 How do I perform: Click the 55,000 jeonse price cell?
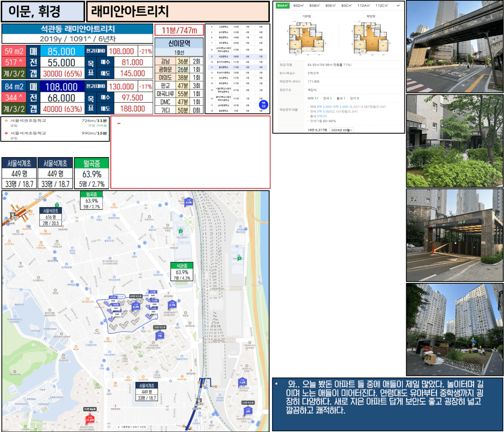(x=62, y=62)
